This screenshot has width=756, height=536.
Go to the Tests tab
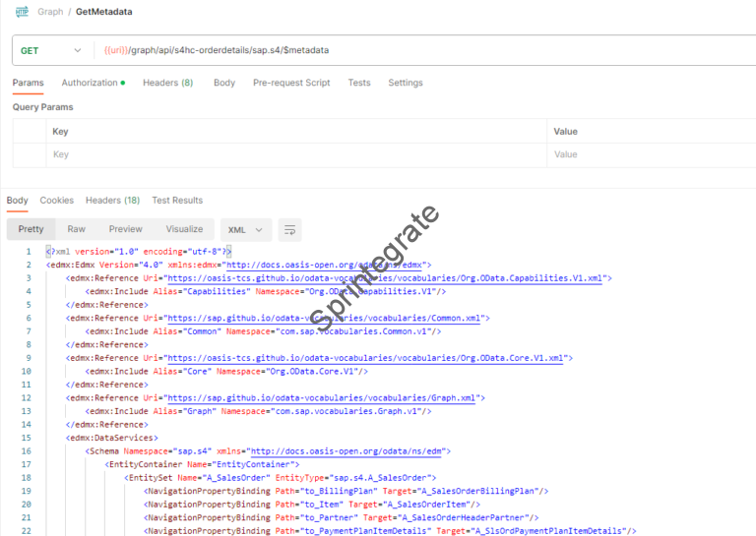coord(359,83)
